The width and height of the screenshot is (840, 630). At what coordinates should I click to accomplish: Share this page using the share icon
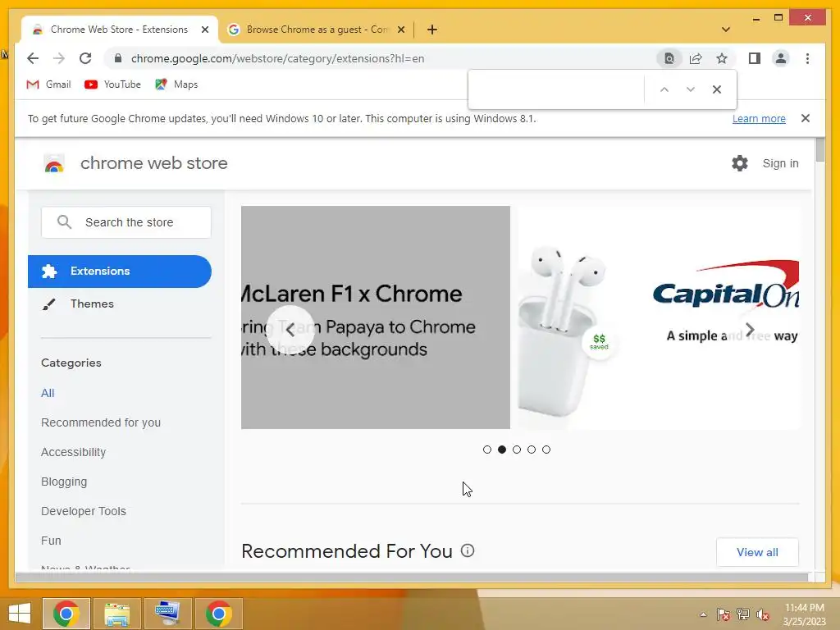tap(696, 58)
